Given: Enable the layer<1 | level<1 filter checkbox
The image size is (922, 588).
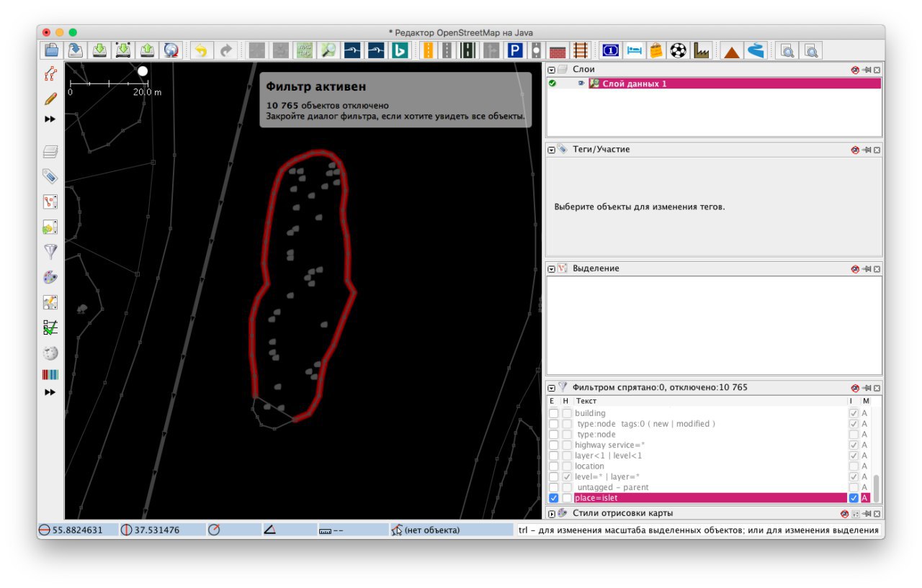Looking at the screenshot, I should point(553,456).
